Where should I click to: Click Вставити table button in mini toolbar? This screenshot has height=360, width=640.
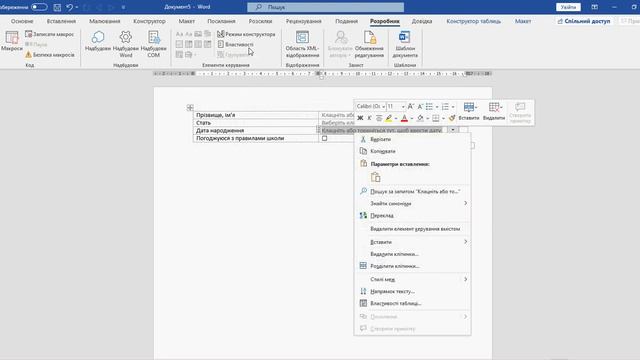pyautogui.click(x=469, y=112)
